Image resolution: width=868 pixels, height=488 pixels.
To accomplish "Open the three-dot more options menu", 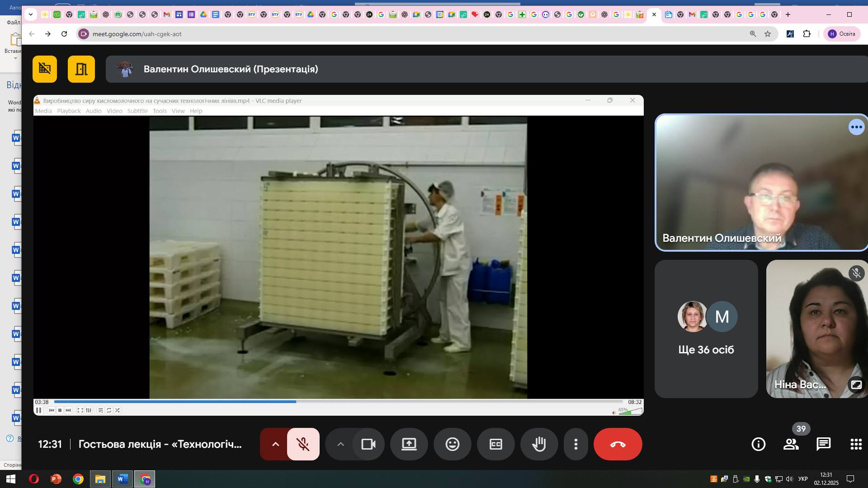I will (576, 444).
